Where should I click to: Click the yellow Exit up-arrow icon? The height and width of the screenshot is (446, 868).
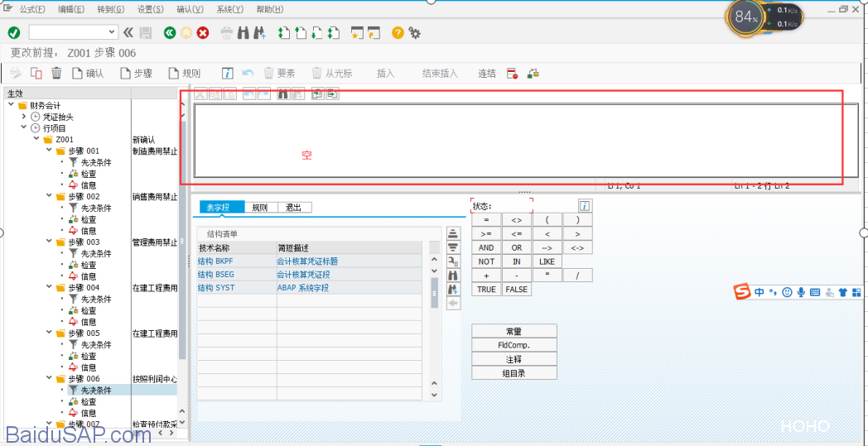click(x=186, y=33)
